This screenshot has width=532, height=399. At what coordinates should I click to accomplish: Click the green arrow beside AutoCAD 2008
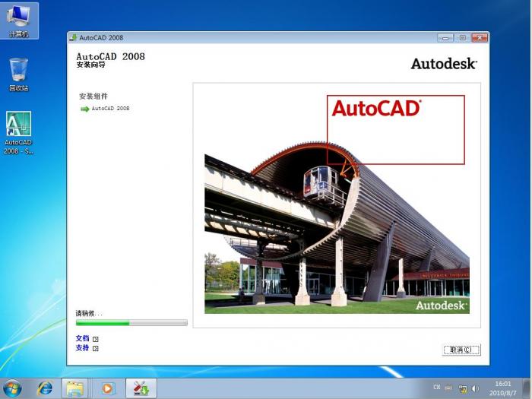84,109
